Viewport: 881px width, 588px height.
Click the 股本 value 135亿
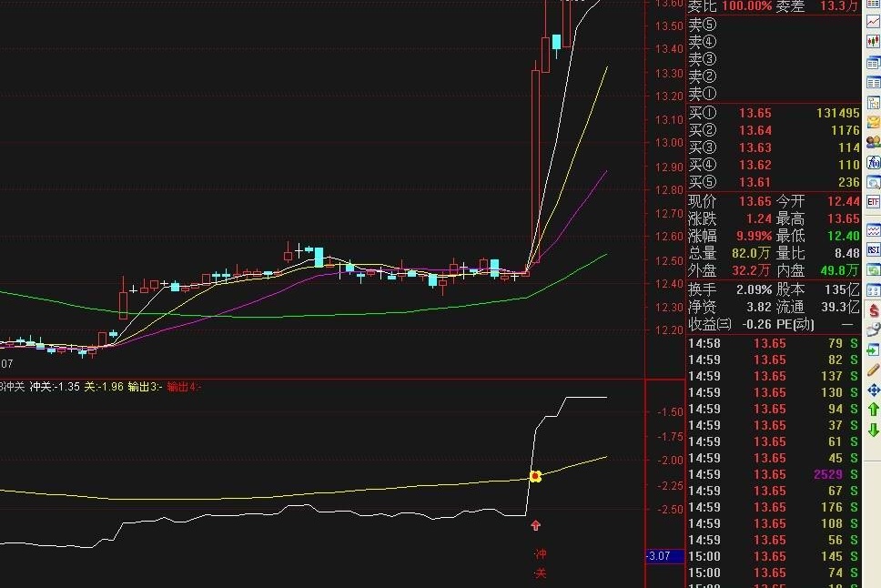pyautogui.click(x=842, y=290)
